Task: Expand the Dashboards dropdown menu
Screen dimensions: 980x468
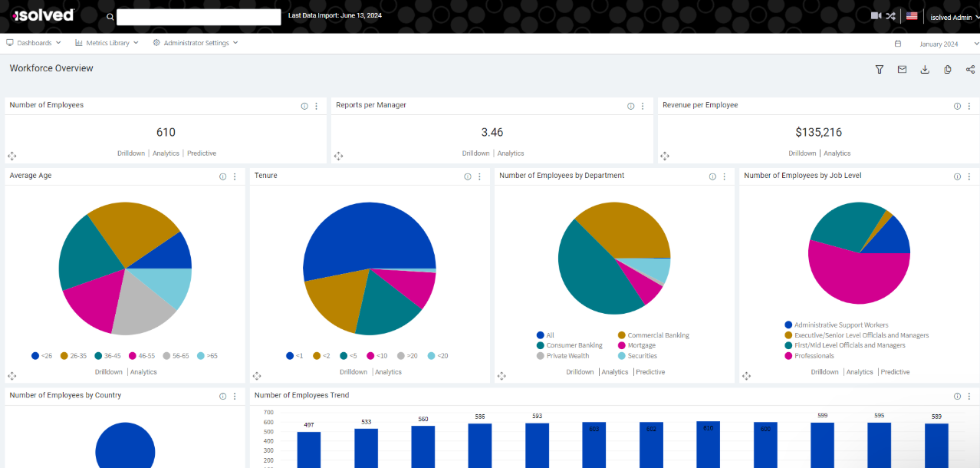Action: 34,43
